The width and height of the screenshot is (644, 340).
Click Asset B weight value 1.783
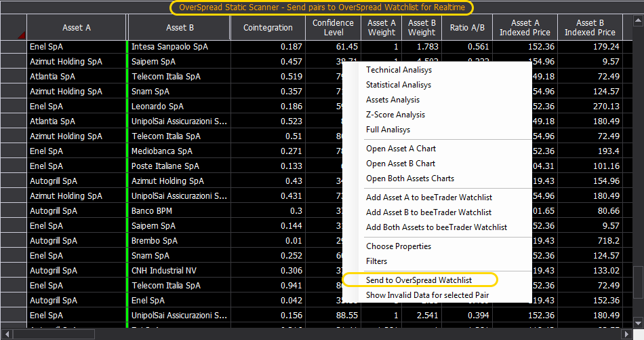tap(422, 47)
